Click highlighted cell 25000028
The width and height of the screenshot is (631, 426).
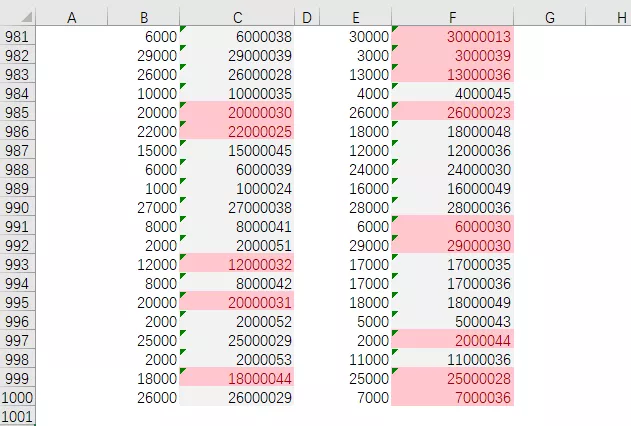452,379
